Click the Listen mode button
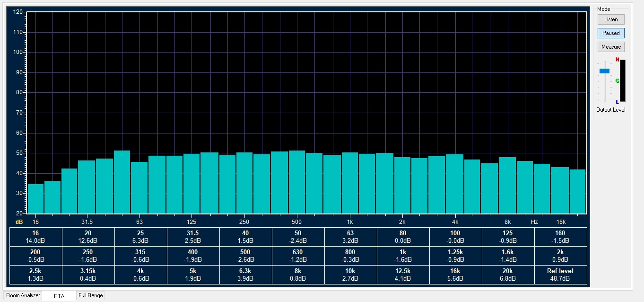644x302 pixels. 611,19
